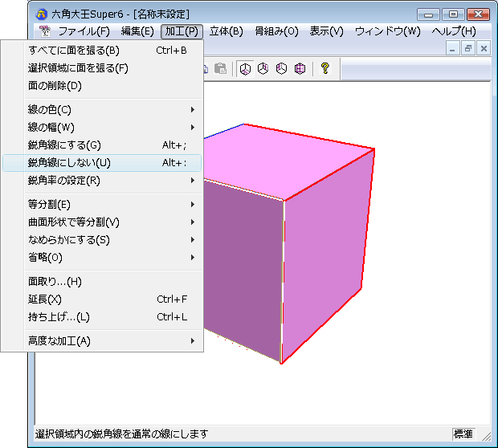498x448 pixels.
Task: Expand the 高度な加工(A) submenu
Action: (x=102, y=341)
